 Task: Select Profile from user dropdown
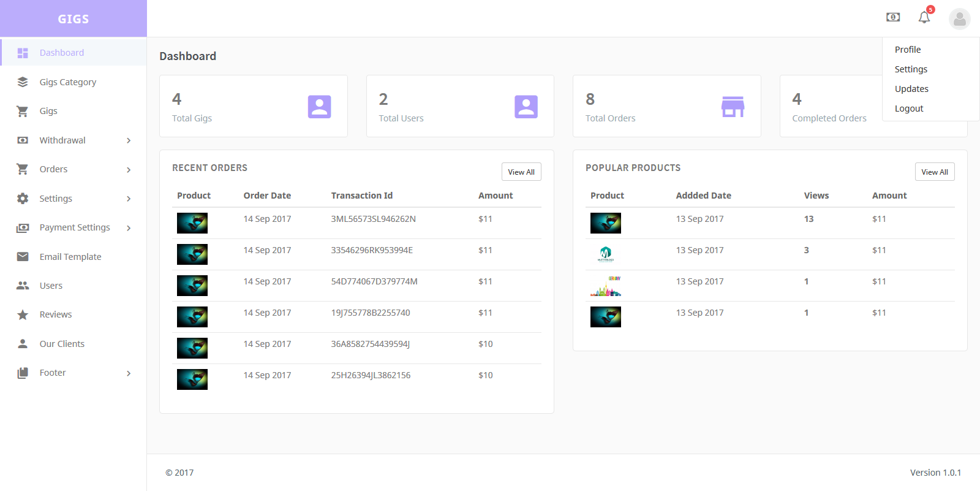(907, 50)
